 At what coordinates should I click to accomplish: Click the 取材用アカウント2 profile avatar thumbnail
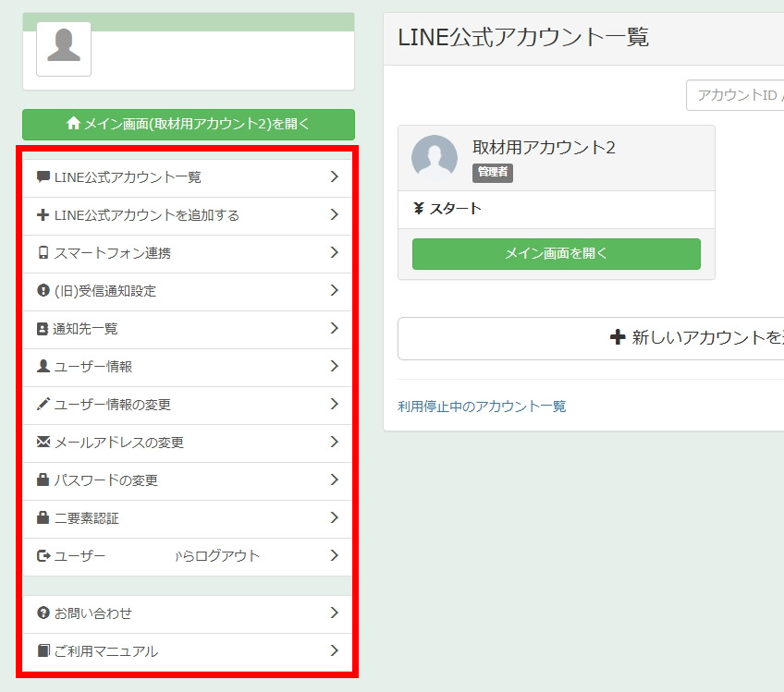tap(435, 158)
